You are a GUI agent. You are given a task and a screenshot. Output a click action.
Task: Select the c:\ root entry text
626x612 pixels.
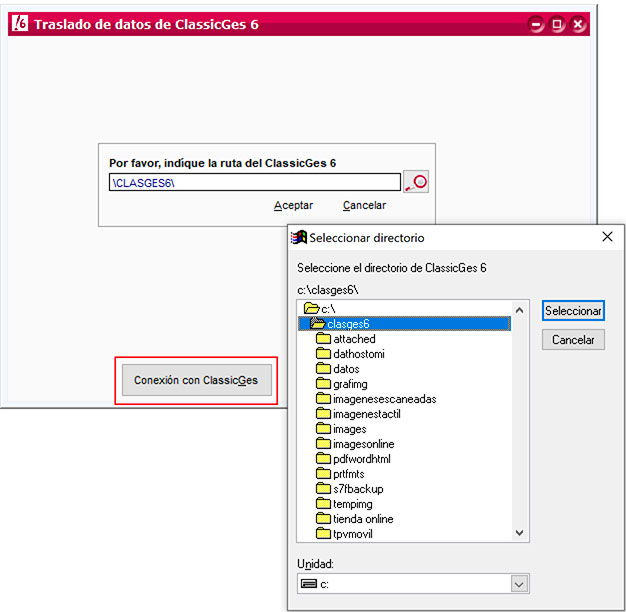pos(328,309)
